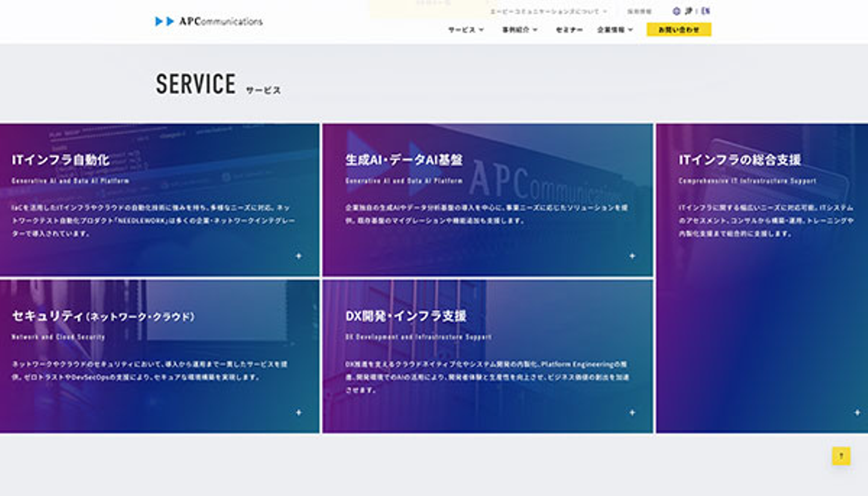Click the APCommunications logo
This screenshot has height=496, width=868.
click(209, 21)
